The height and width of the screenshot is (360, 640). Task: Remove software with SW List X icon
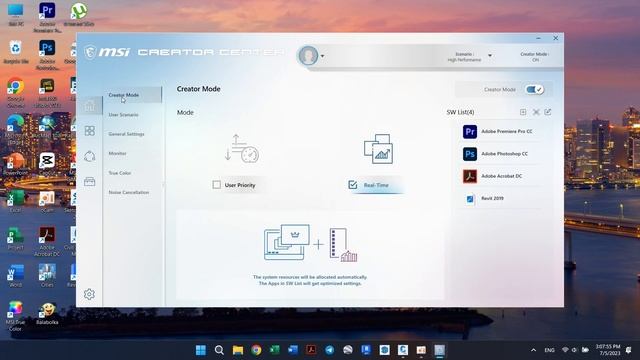pos(536,112)
